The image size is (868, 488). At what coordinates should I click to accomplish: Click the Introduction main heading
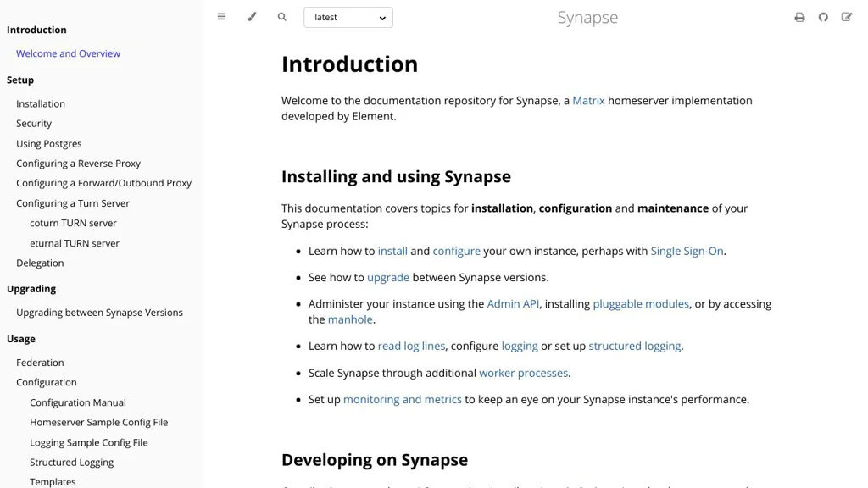point(349,64)
